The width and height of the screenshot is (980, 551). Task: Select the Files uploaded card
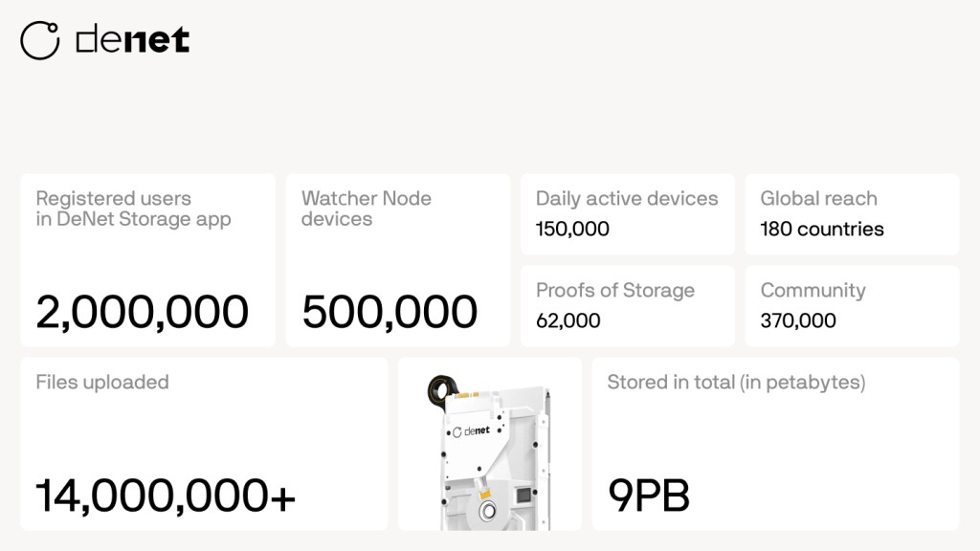[x=203, y=443]
